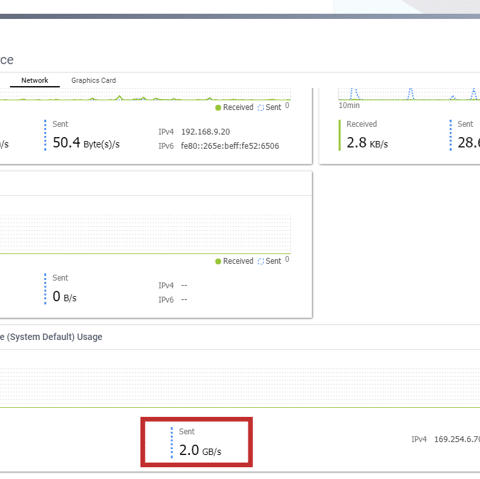Click the Received 2.8 KB/s value

pos(367,143)
